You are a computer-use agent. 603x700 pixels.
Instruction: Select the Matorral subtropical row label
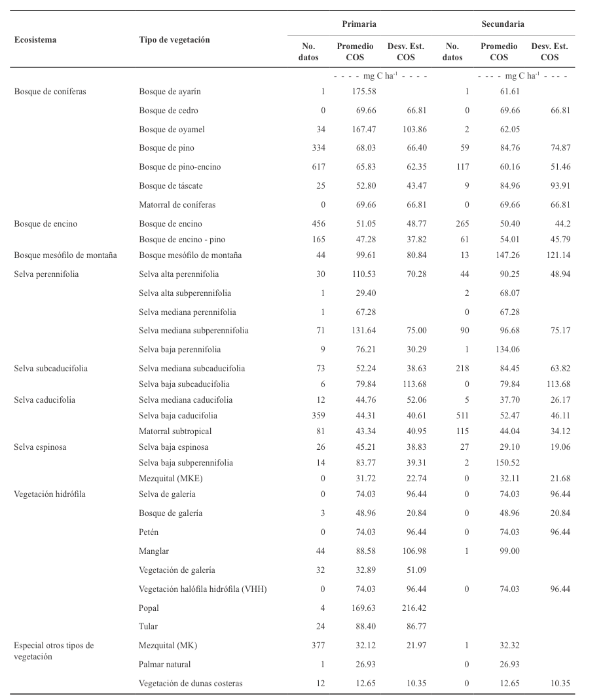[166, 432]
